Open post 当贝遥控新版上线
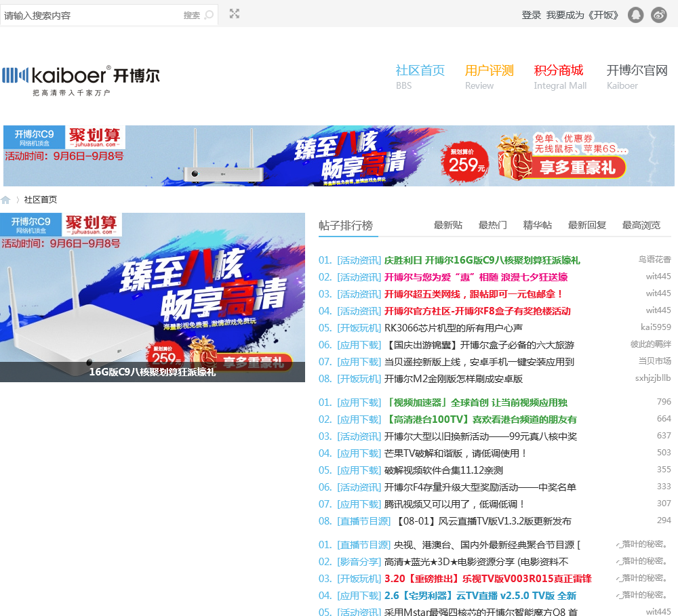Viewport: 678px width, 616px height. click(479, 362)
